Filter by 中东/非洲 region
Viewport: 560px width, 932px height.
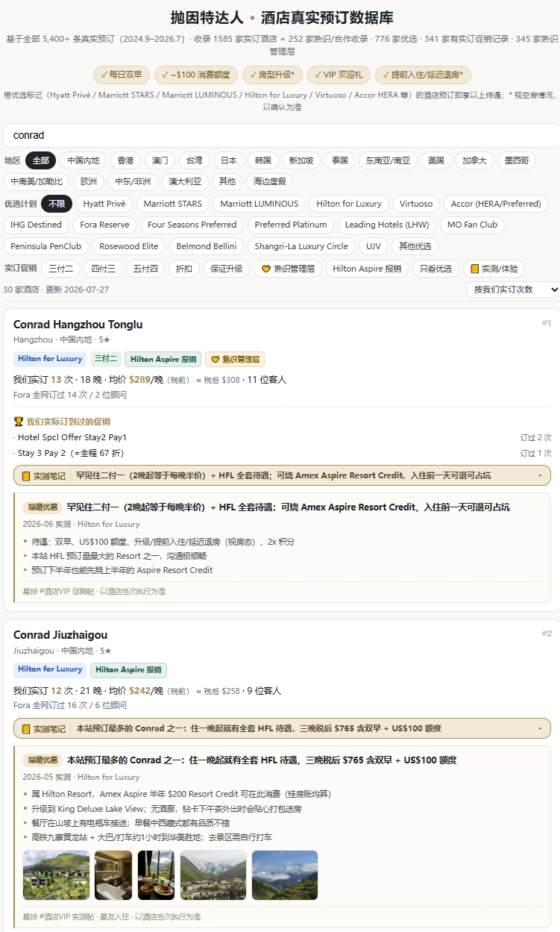(133, 181)
